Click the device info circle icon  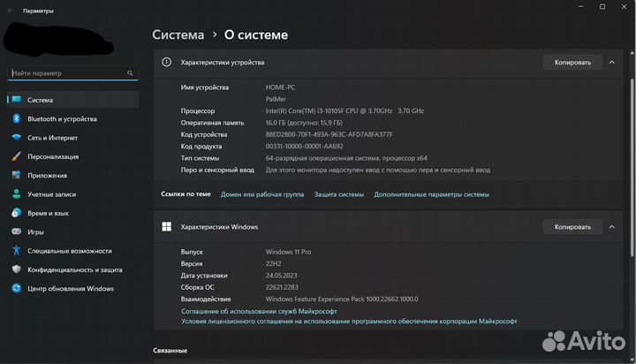pyautogui.click(x=166, y=62)
